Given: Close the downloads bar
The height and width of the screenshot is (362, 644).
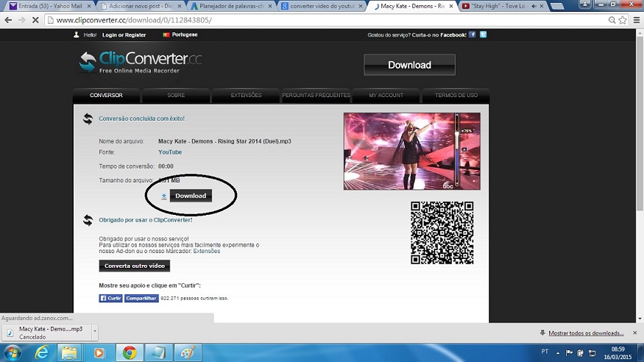Looking at the screenshot, I should [635, 333].
